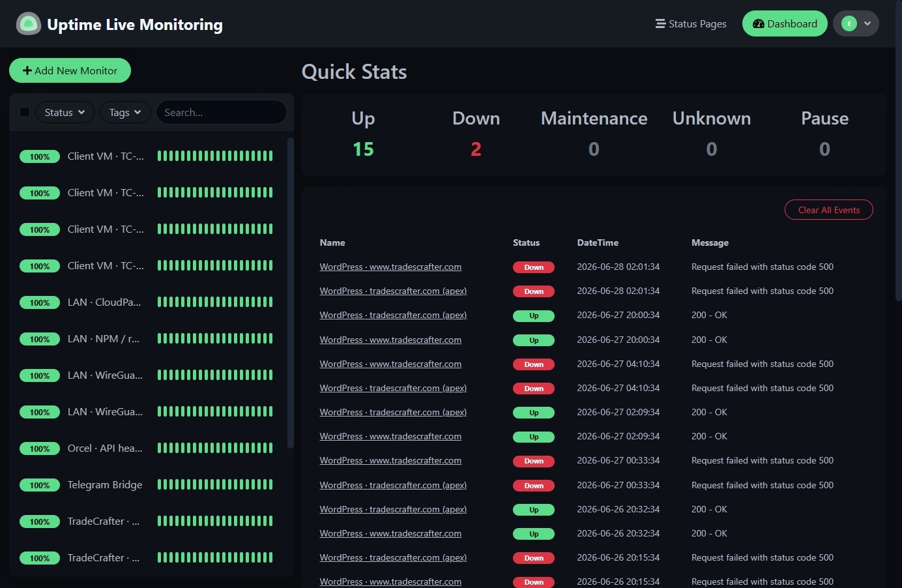Screen dimensions: 902x588
Task: Open the Status filter dropdown
Action: point(65,112)
